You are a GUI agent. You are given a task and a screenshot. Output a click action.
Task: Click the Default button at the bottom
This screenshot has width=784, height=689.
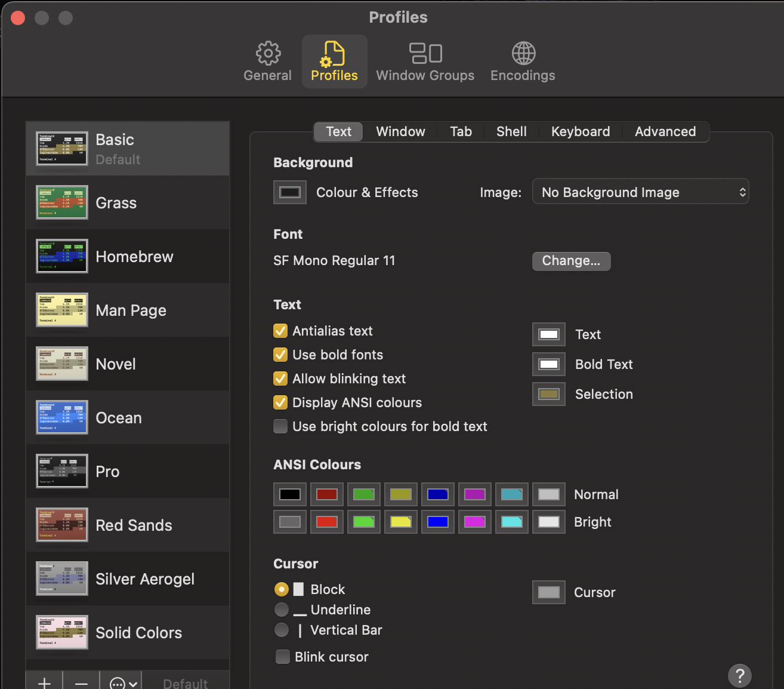(x=186, y=683)
